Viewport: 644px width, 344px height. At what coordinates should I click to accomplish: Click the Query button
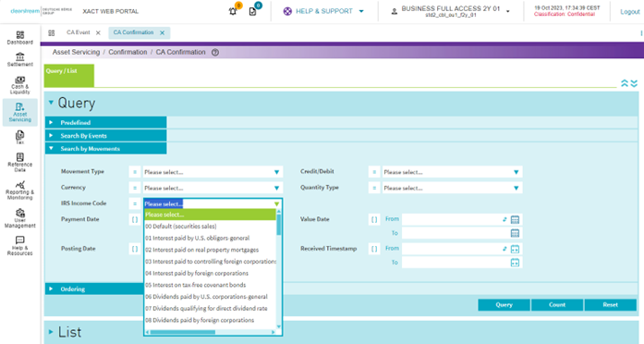504,304
